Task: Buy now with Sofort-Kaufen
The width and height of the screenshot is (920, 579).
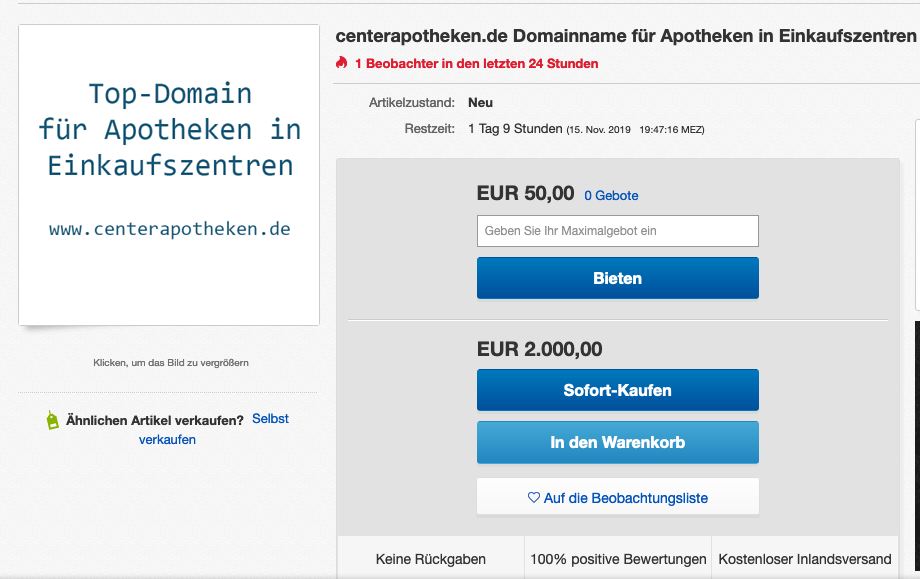Action: click(x=617, y=390)
